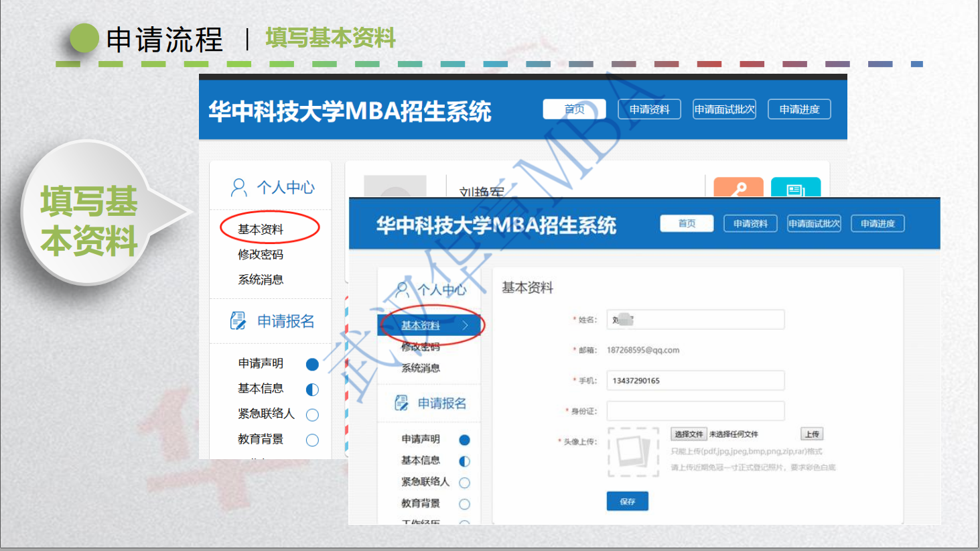Open 申请面试批次 tab in back window header
Image resolution: width=980 pixels, height=551 pixels.
tap(724, 109)
